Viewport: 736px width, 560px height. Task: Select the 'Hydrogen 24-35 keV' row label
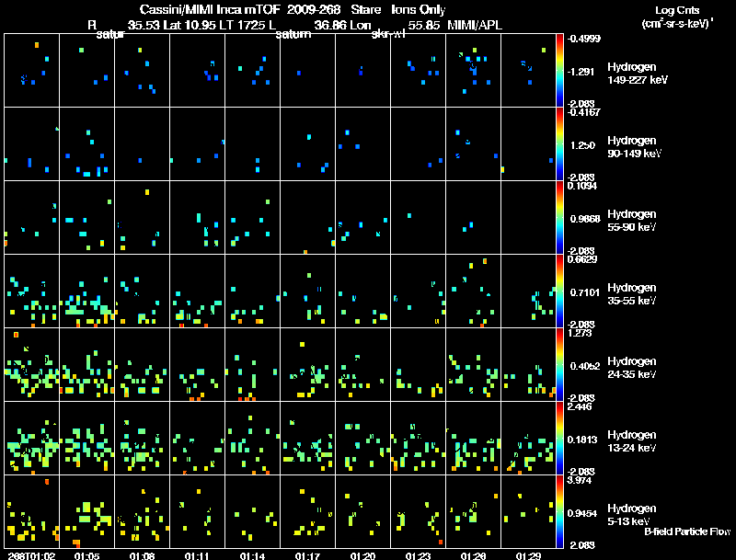click(632, 368)
